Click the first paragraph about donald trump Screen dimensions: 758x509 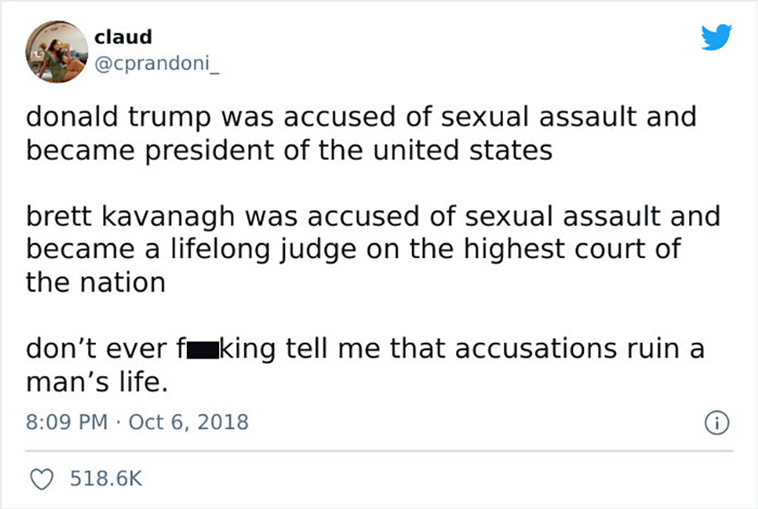pyautogui.click(x=361, y=133)
